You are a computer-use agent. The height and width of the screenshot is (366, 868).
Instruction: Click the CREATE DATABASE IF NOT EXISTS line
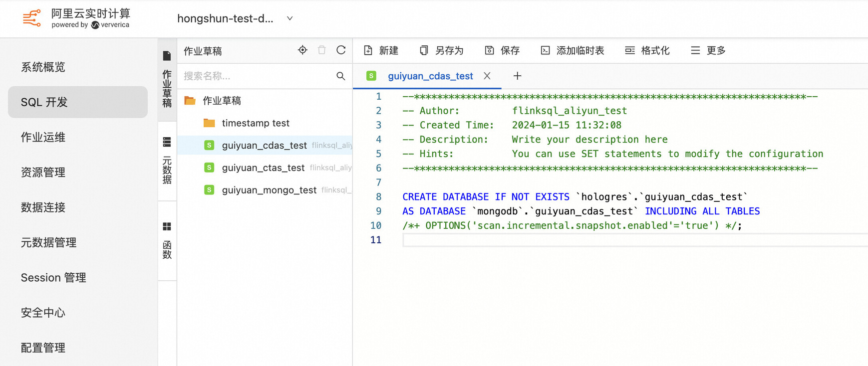pyautogui.click(x=575, y=197)
